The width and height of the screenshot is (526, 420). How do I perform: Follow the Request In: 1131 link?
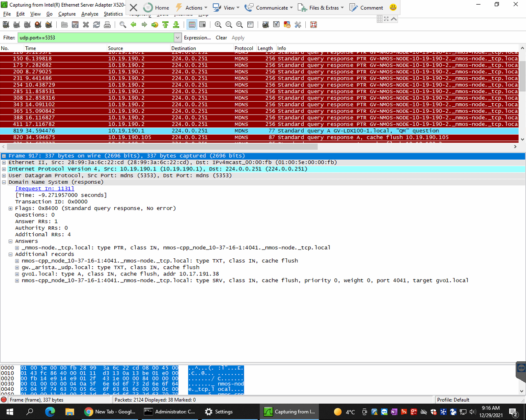pos(45,189)
